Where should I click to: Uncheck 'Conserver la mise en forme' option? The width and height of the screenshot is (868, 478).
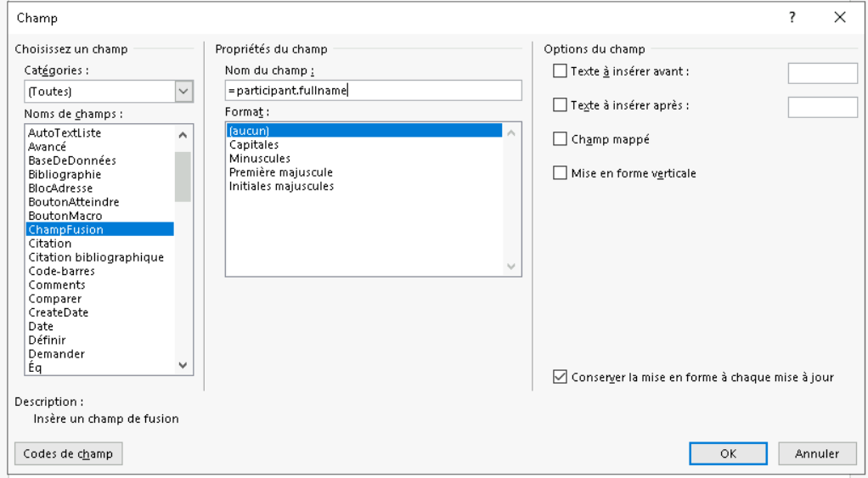click(560, 377)
